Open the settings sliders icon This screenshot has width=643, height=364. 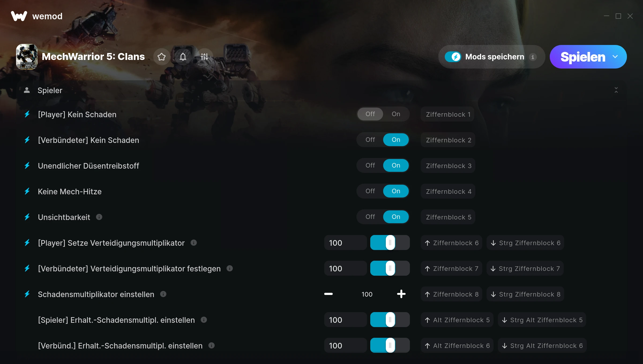point(204,57)
